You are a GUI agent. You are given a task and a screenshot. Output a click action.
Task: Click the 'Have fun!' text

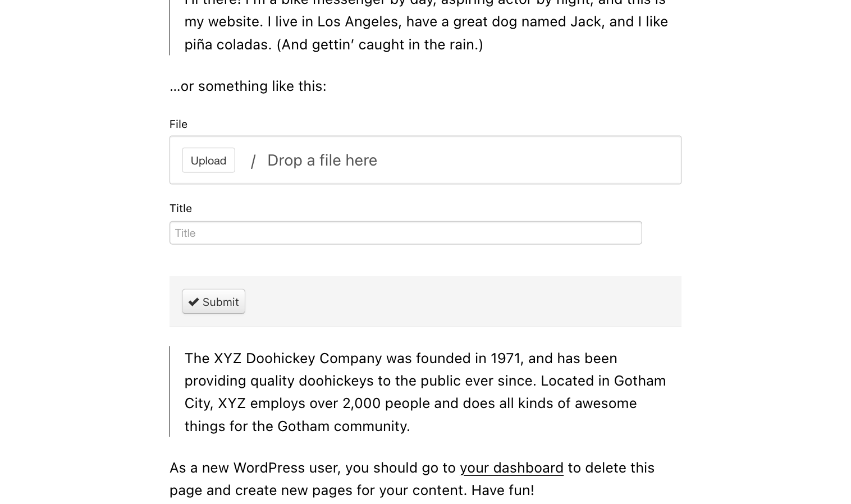pyautogui.click(x=502, y=490)
